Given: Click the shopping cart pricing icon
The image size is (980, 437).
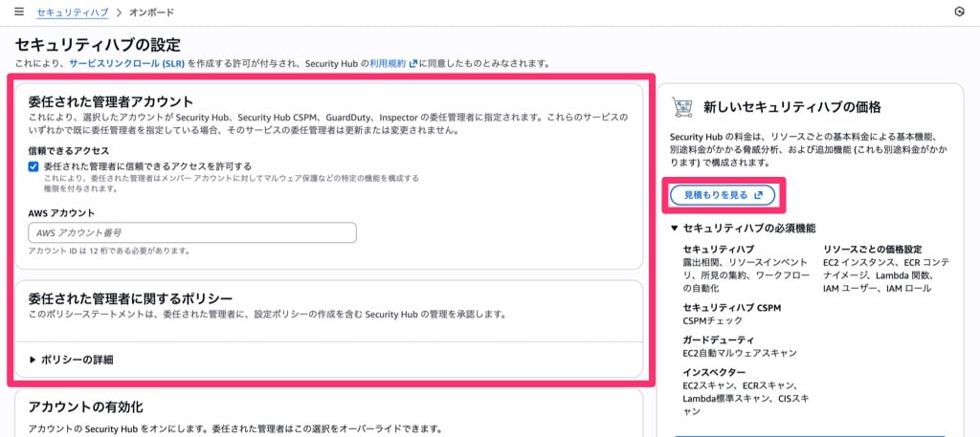Looking at the screenshot, I should pyautogui.click(x=681, y=107).
